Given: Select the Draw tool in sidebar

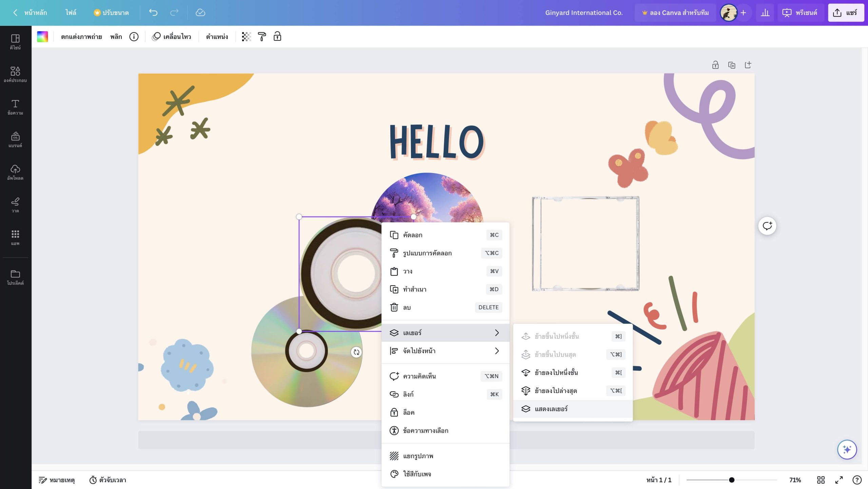Looking at the screenshot, I should 15,205.
